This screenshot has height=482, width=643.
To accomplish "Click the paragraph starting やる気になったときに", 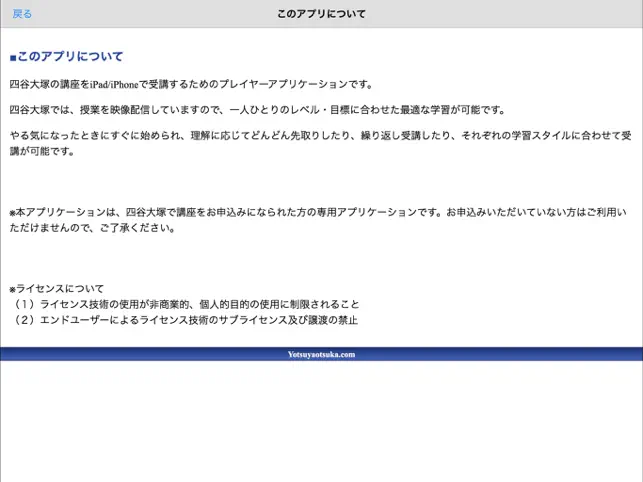I will 320,143.
